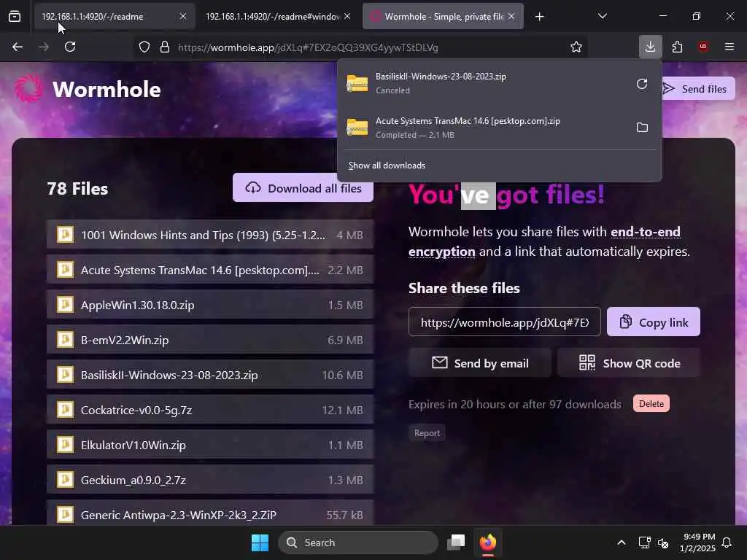The height and width of the screenshot is (560, 747).
Task: Click file icon of Geckium_a0.9.0_2.7z row
Action: coord(65,480)
